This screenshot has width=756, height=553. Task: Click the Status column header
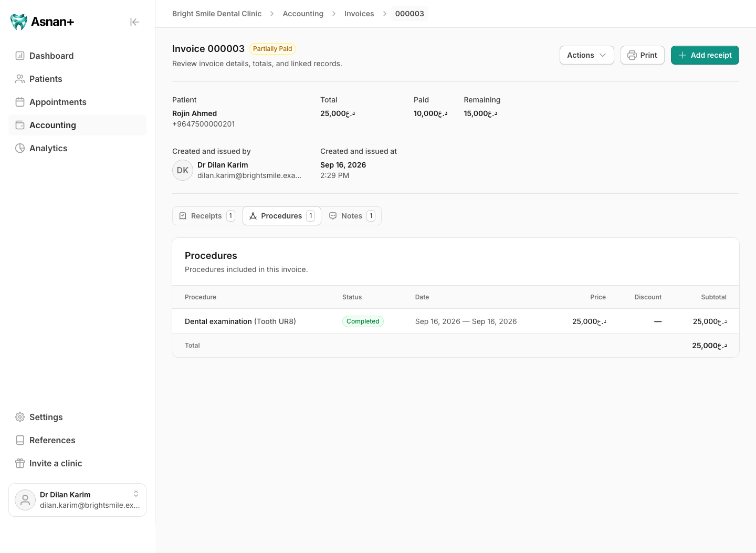click(352, 297)
